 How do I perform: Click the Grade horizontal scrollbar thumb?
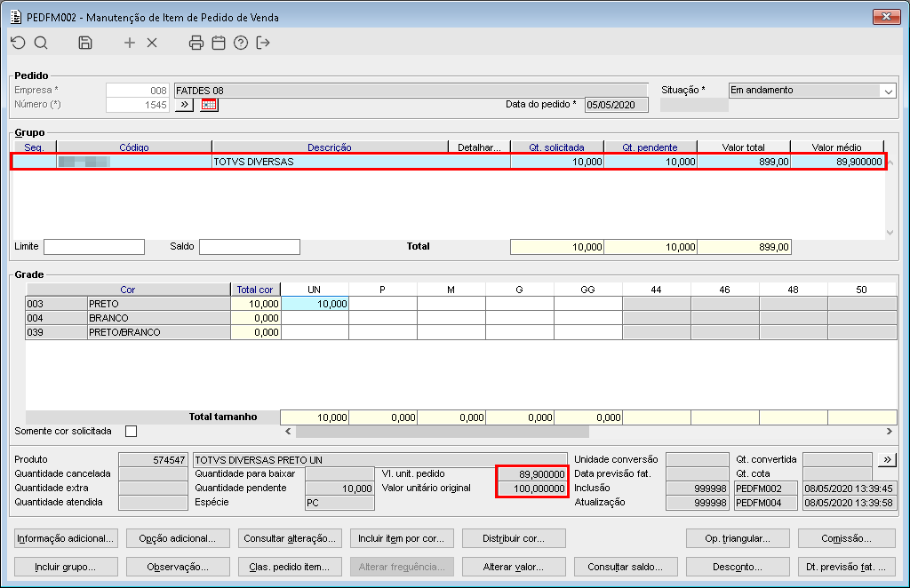[443, 432]
